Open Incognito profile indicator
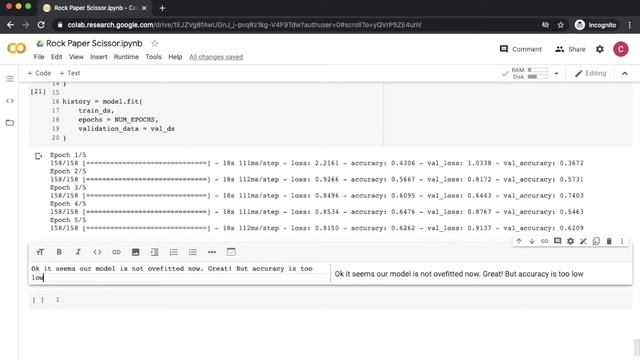Image resolution: width=640 pixels, height=360 pixels. click(x=596, y=25)
